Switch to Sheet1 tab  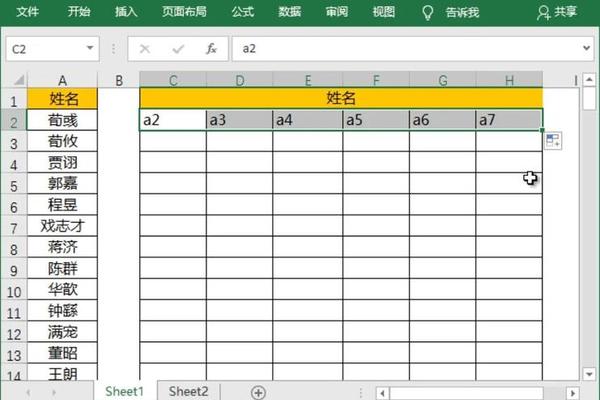(x=124, y=391)
